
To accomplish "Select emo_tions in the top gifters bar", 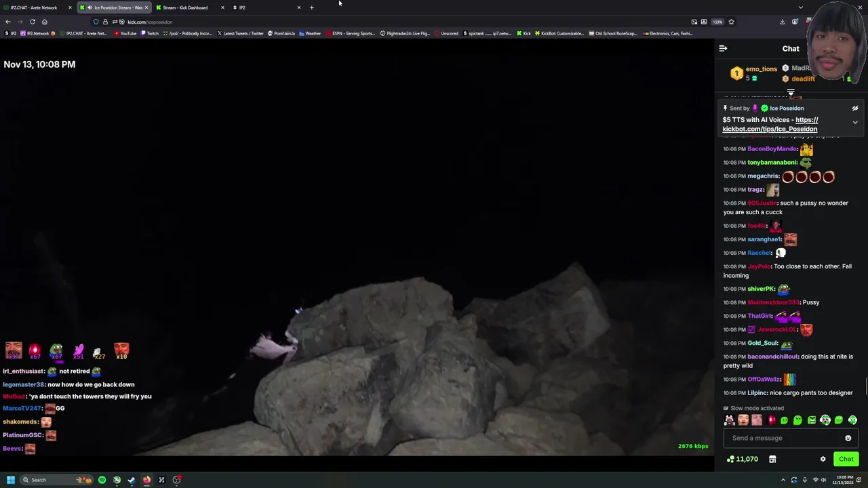I will pos(761,68).
